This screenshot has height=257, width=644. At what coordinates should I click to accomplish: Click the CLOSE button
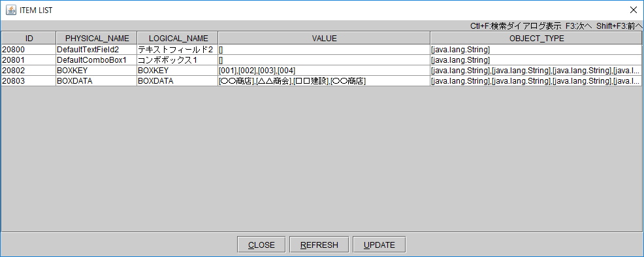tap(261, 245)
